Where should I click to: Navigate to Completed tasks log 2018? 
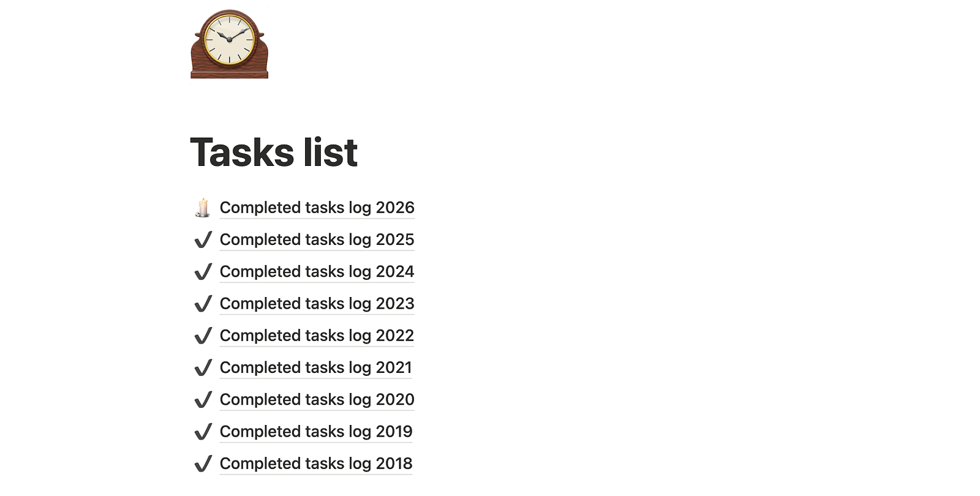(x=316, y=464)
